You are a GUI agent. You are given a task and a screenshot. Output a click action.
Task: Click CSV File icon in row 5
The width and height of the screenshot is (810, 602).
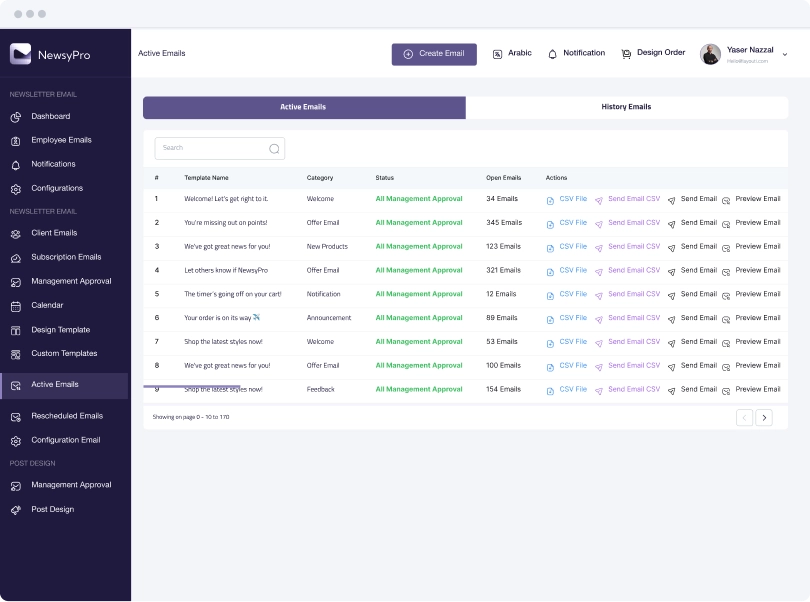pos(550,296)
